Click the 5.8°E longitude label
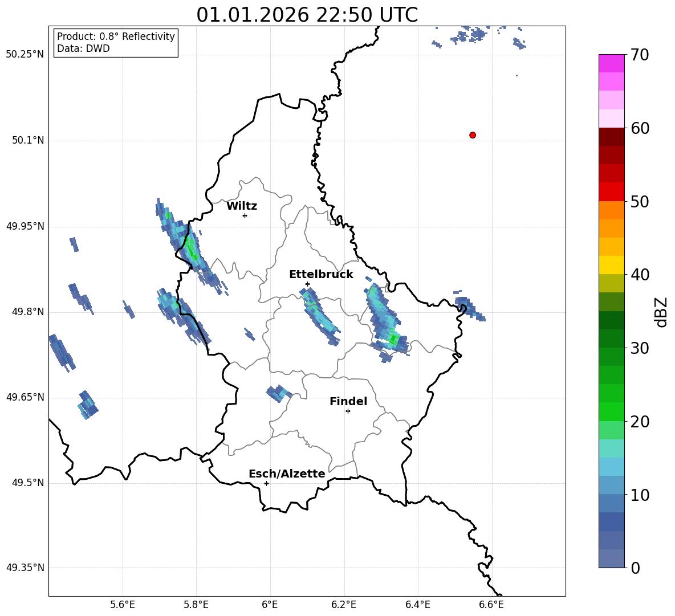This screenshot has height=616, width=675. pyautogui.click(x=196, y=605)
